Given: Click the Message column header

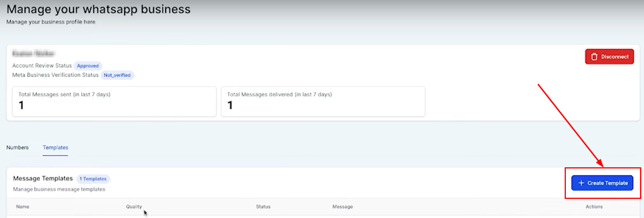Looking at the screenshot, I should pyautogui.click(x=343, y=207).
